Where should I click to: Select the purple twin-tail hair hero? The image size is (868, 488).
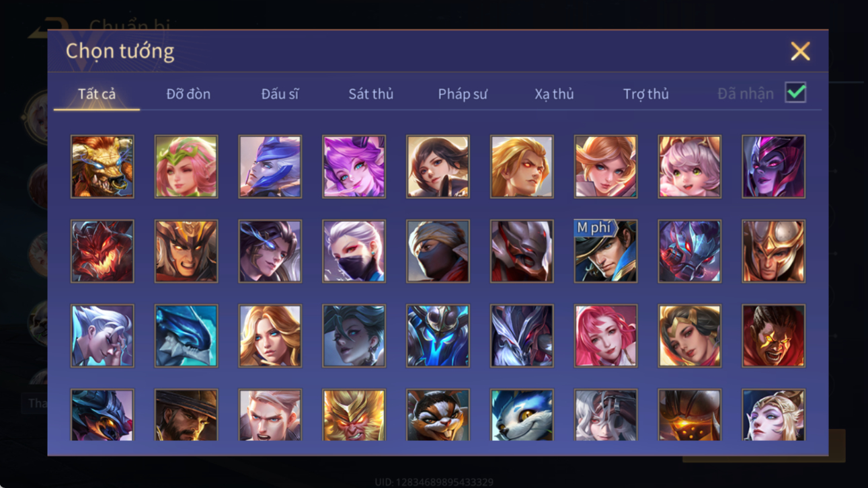click(x=354, y=167)
